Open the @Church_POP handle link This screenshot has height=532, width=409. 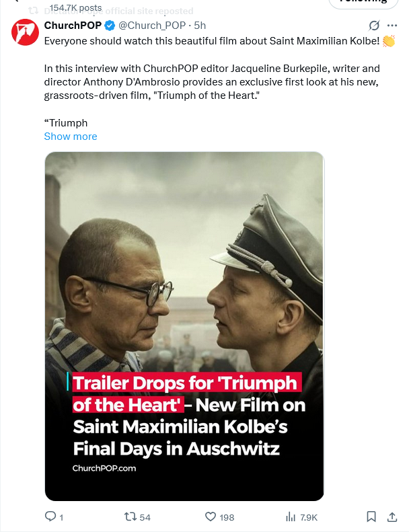pyautogui.click(x=152, y=26)
